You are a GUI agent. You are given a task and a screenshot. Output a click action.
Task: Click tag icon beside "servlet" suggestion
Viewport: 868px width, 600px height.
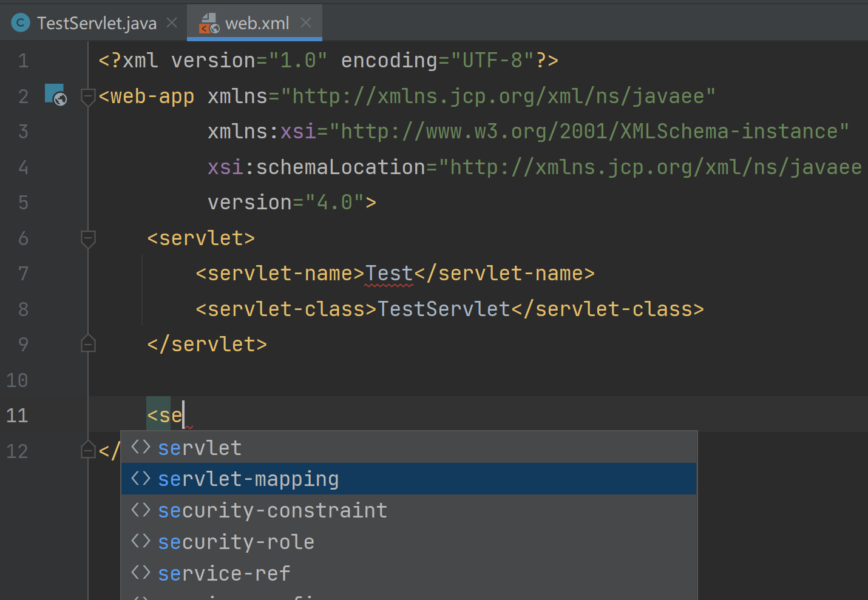pyautogui.click(x=140, y=447)
